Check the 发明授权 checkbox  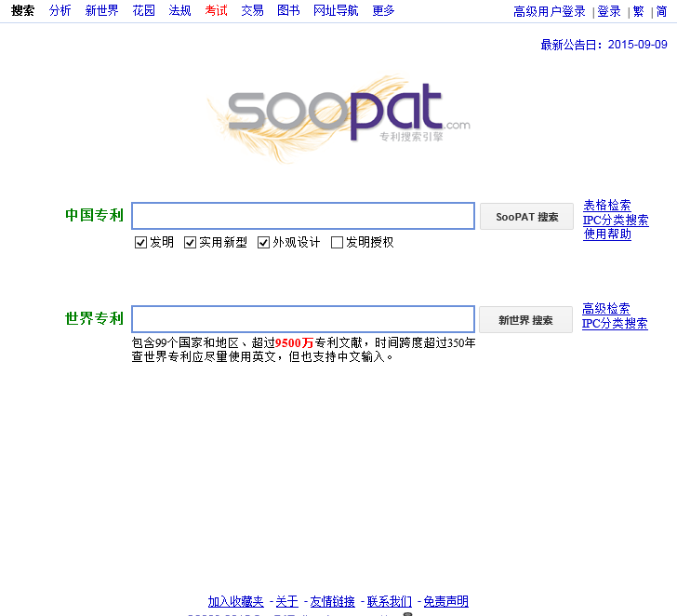[337, 243]
